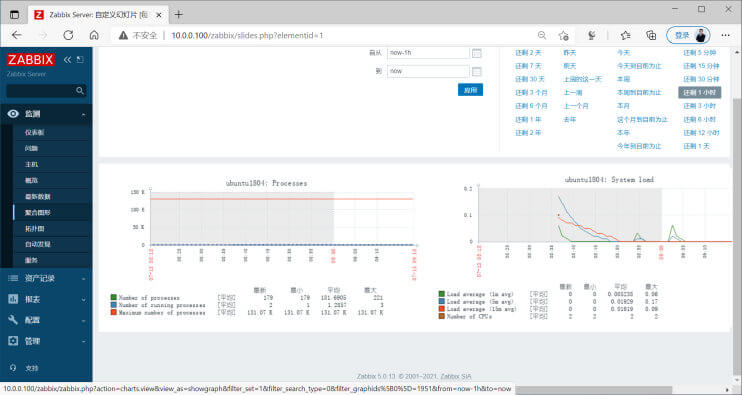Viewport: 742px width, 395px height.
Task: Collapse the Zabbix sidebar with double-chevron icon
Action: tap(67, 60)
